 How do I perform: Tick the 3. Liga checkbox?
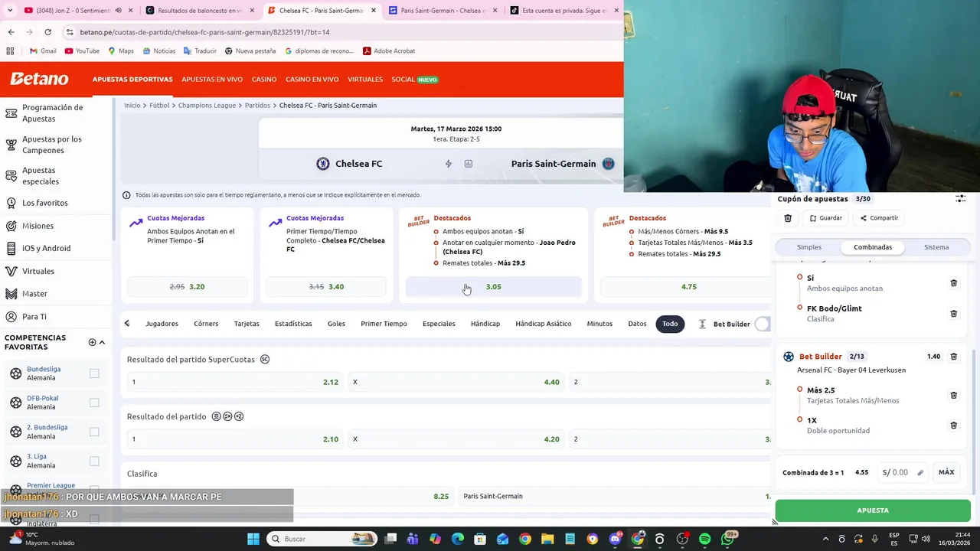94,461
